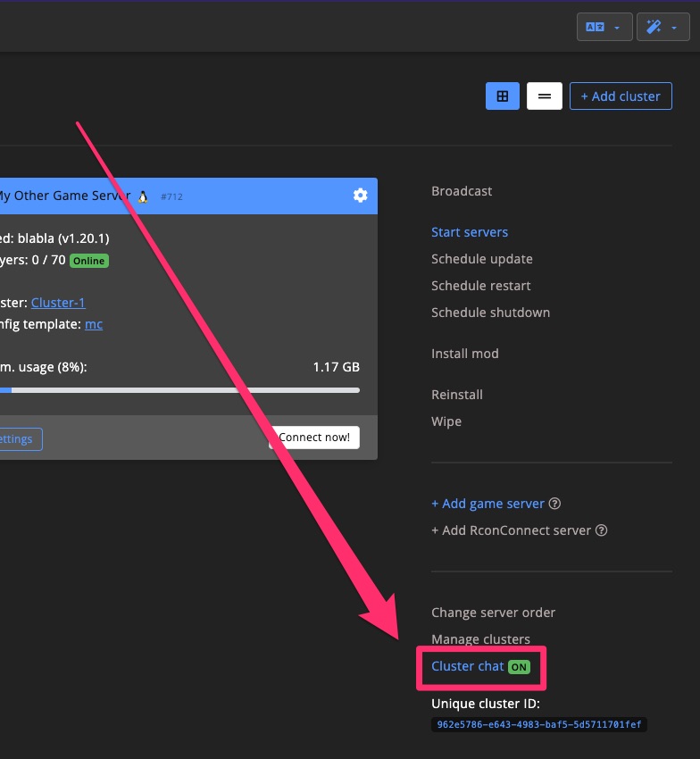The height and width of the screenshot is (759, 700).
Task: Click the memory usage progress bar
Action: coord(179,389)
